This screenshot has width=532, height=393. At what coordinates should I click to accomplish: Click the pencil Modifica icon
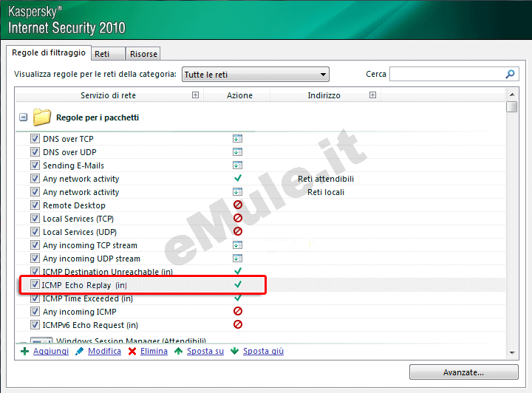(79, 352)
